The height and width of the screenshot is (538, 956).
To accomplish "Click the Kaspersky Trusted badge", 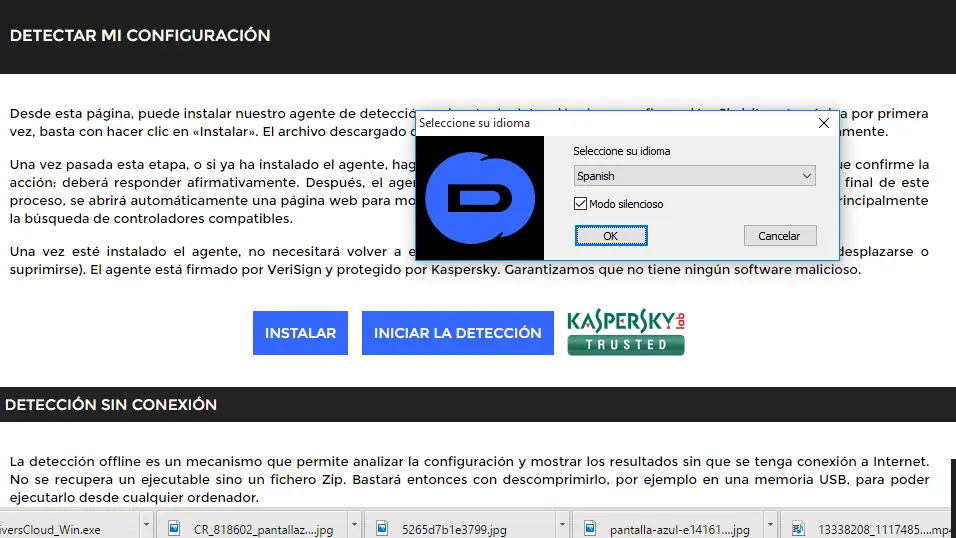I will [626, 332].
